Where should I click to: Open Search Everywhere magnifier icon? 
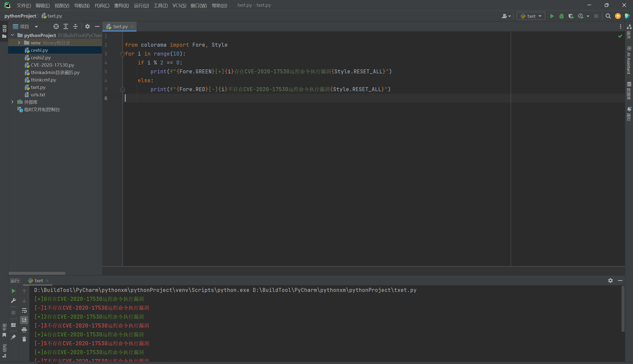coord(608,16)
